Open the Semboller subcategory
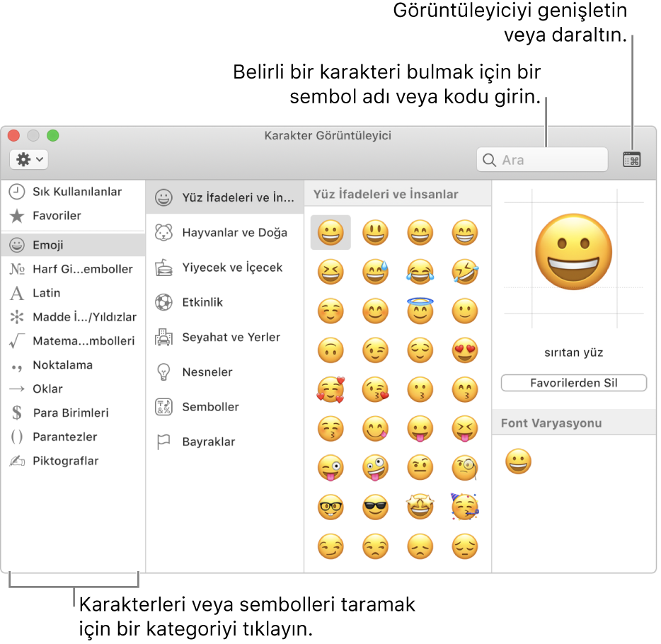The height and width of the screenshot is (644, 661). tap(224, 407)
